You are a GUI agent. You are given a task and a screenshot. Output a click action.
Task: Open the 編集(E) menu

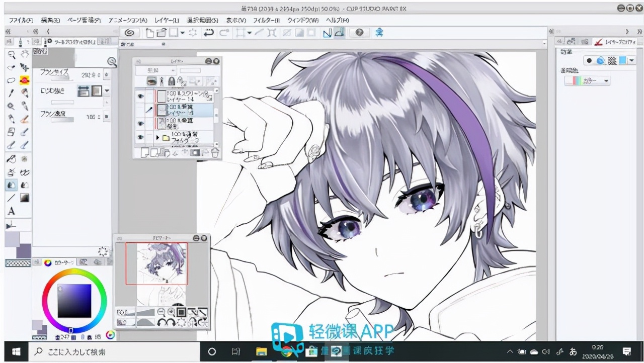coord(50,20)
